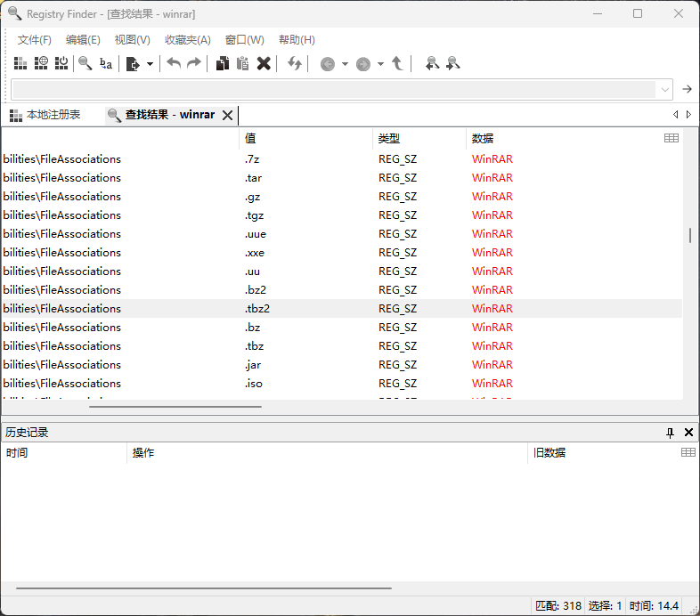Open the Find magnifier toolbar icon

(x=85, y=63)
